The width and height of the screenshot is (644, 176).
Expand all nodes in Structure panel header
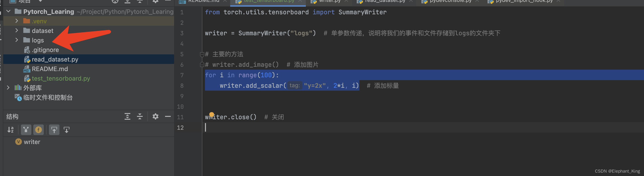(127, 116)
